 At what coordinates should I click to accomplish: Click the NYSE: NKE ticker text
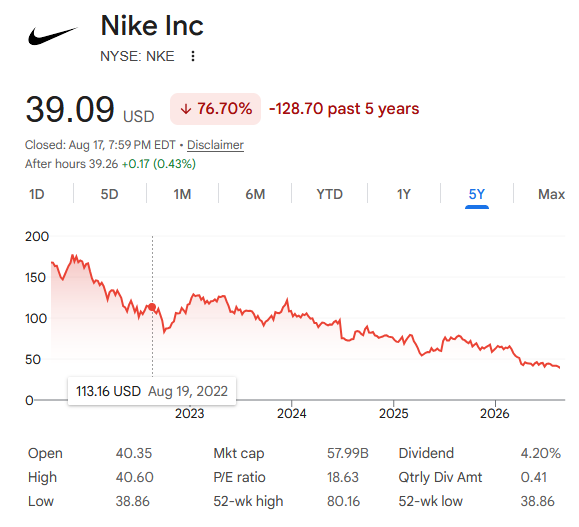137,56
